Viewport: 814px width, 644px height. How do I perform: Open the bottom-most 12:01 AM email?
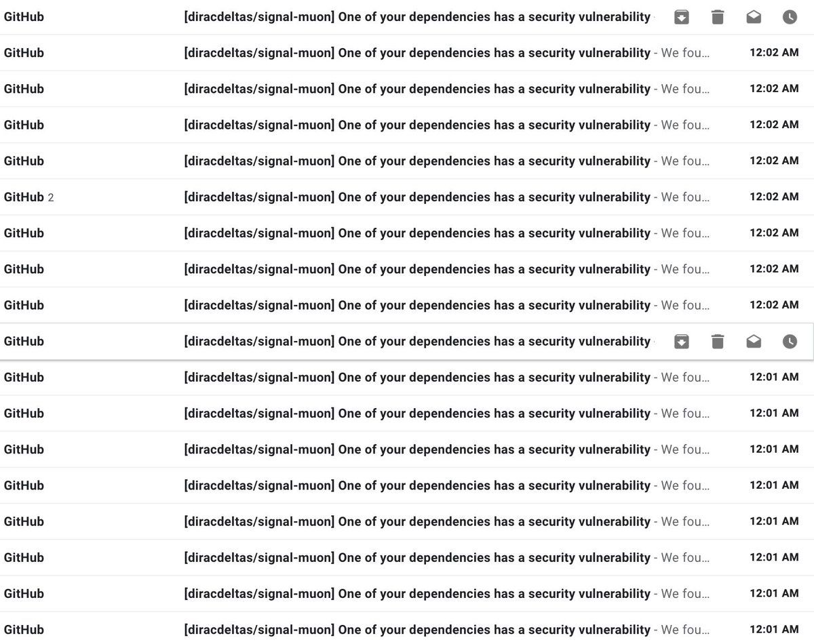point(407,629)
